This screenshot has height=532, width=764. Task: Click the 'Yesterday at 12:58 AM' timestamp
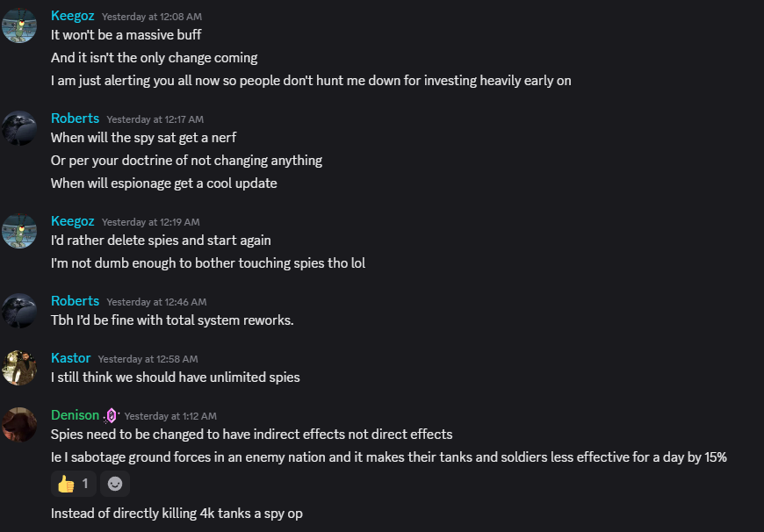(x=148, y=359)
